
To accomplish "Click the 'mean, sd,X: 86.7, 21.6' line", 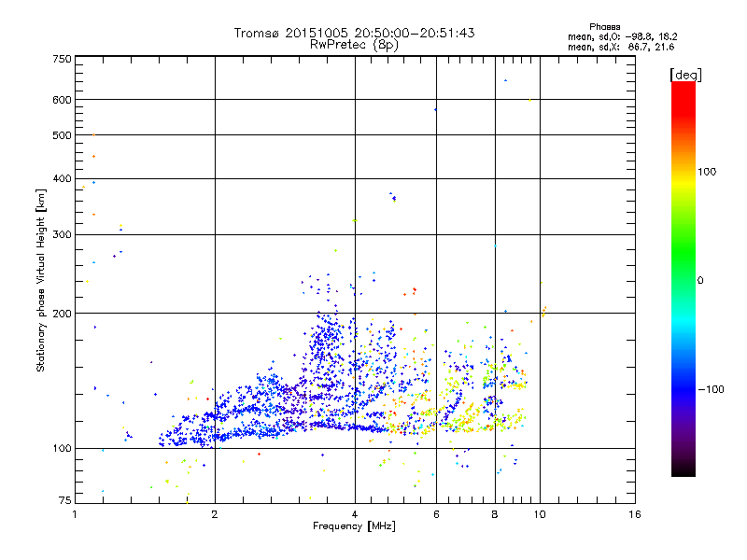I will [x=621, y=47].
